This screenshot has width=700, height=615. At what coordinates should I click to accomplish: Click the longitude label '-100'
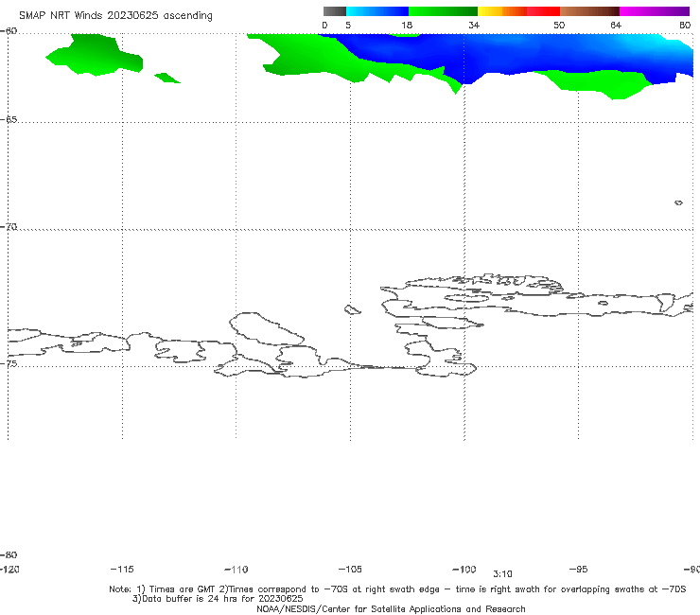tap(464, 569)
